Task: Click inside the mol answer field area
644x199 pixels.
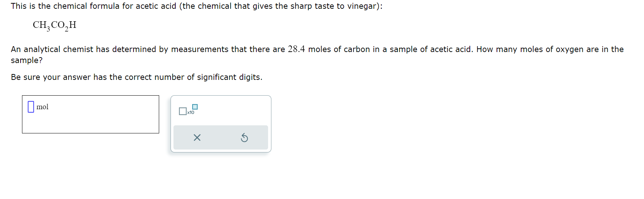Action: pos(91,114)
